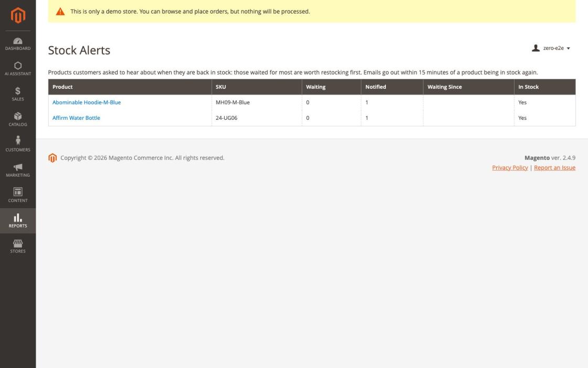
Task: Click the Waiting column header
Action: pos(331,87)
